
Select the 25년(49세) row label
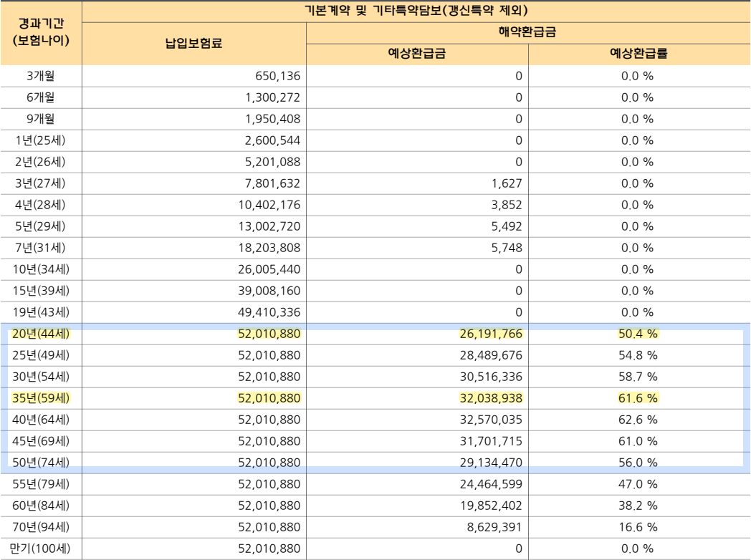coord(41,356)
